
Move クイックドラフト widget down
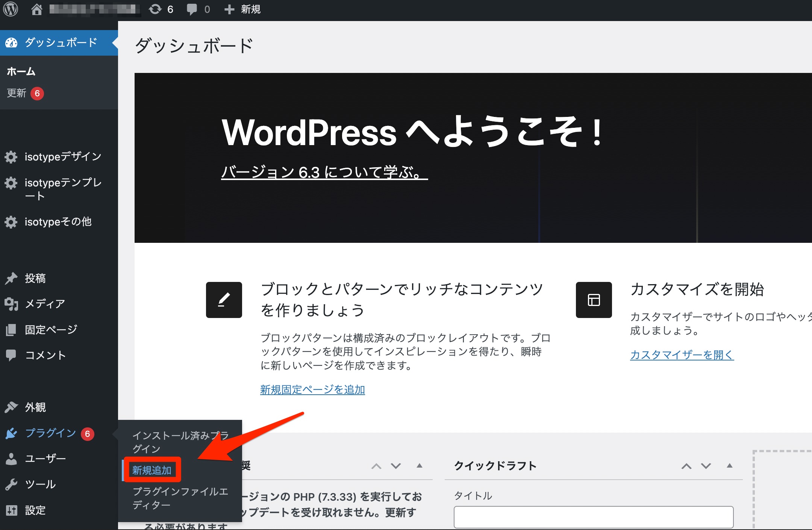click(x=706, y=466)
